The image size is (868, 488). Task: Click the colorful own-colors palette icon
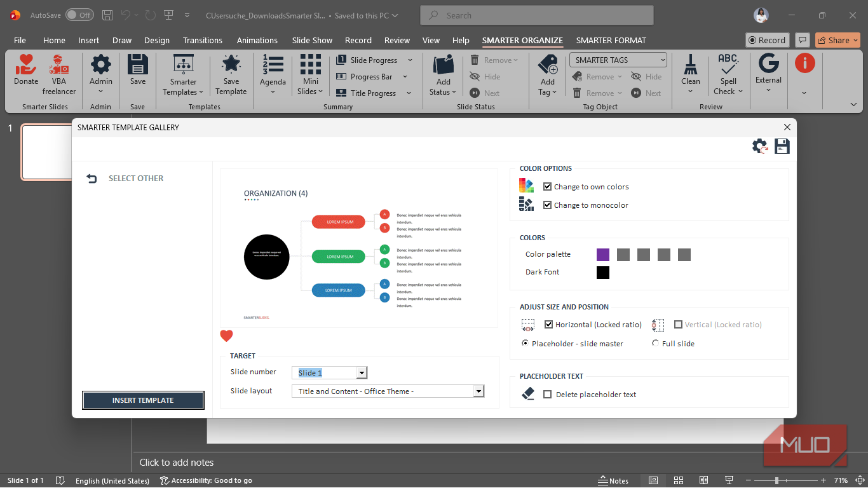click(x=526, y=186)
